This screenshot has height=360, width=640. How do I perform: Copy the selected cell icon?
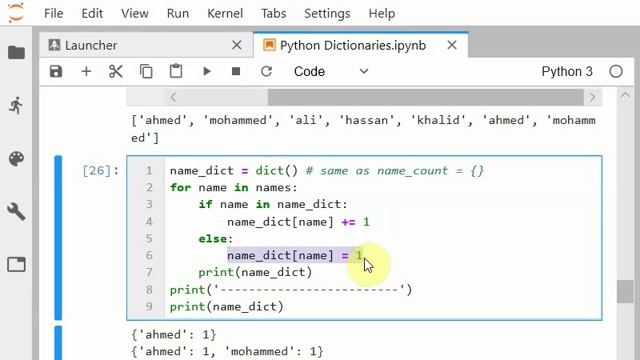tap(146, 71)
